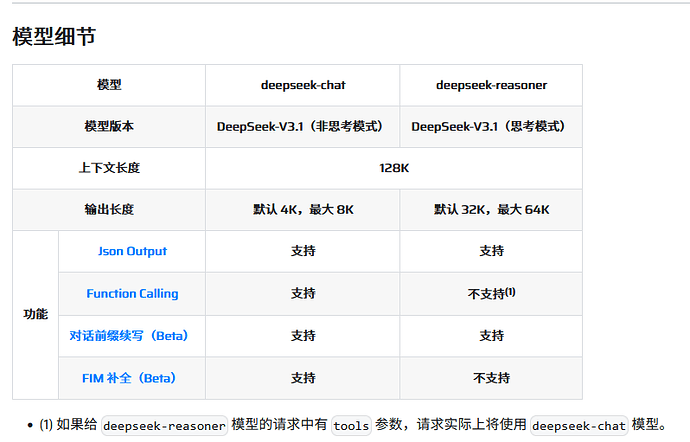Screen dimensions: 690x442
Task: Open the Json Output link
Action: pyautogui.click(x=132, y=251)
